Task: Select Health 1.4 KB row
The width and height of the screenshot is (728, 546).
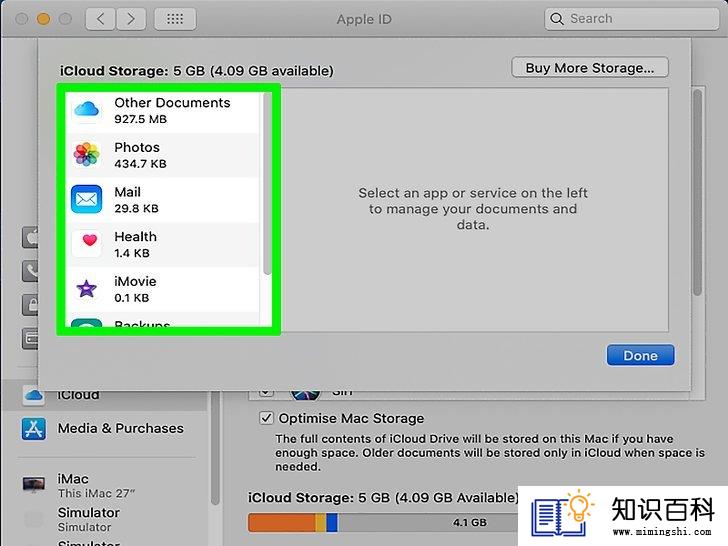Action: coord(162,244)
